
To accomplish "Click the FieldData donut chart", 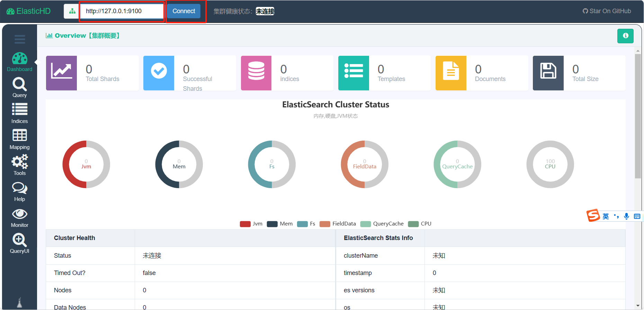I will pyautogui.click(x=365, y=164).
